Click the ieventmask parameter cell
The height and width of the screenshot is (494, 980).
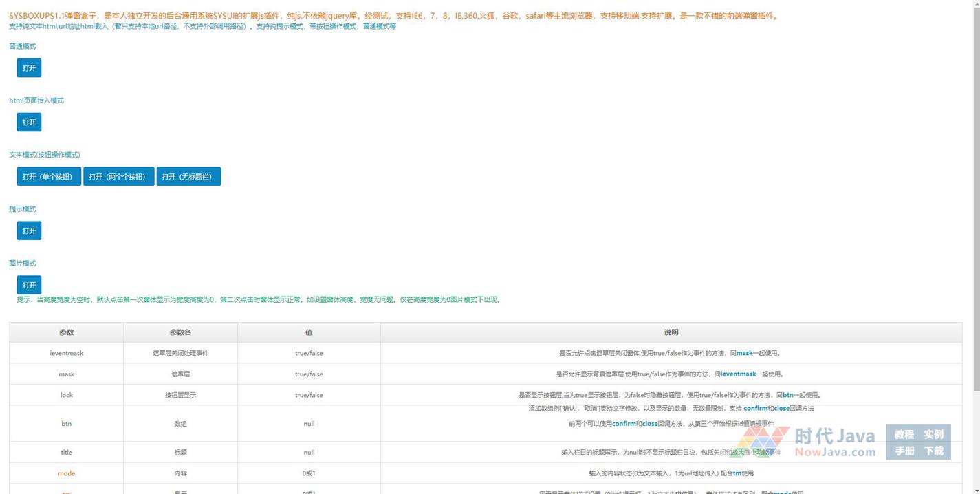[x=66, y=353]
